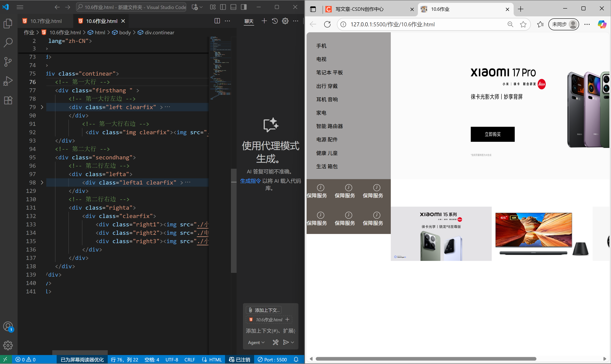Open the Run and Debug view

coord(8,81)
